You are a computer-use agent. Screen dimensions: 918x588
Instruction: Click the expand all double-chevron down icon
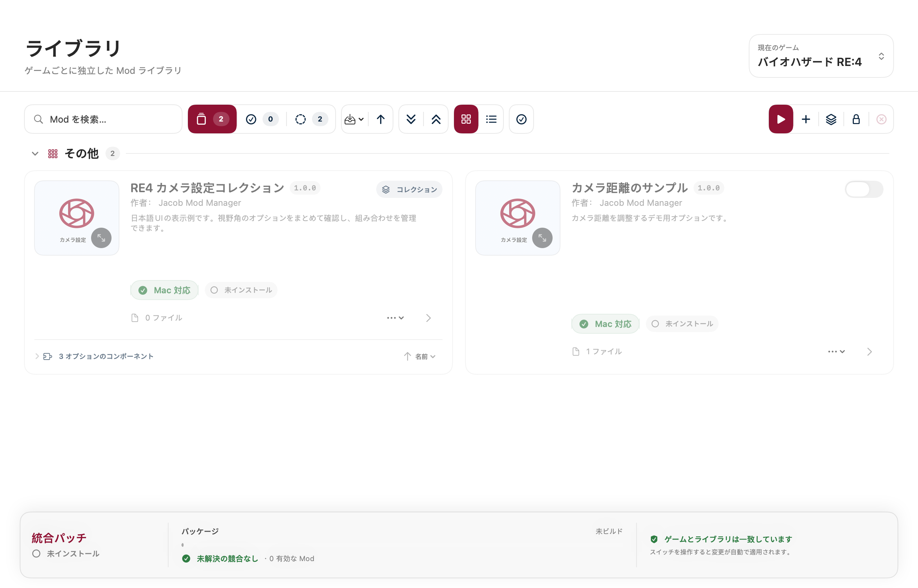[411, 119]
